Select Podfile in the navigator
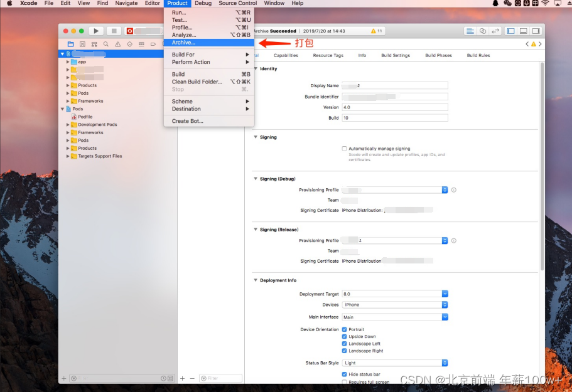 tap(85, 117)
